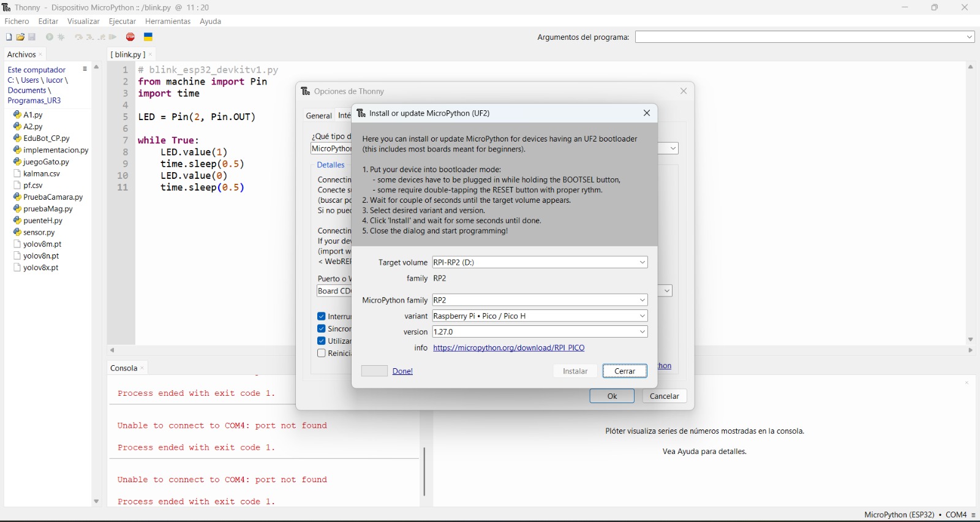Click the Open file folder icon
This screenshot has height=522, width=980.
pos(20,37)
